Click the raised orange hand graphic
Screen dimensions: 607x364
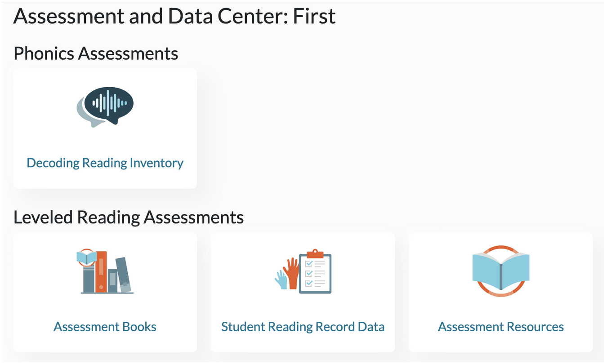click(292, 273)
